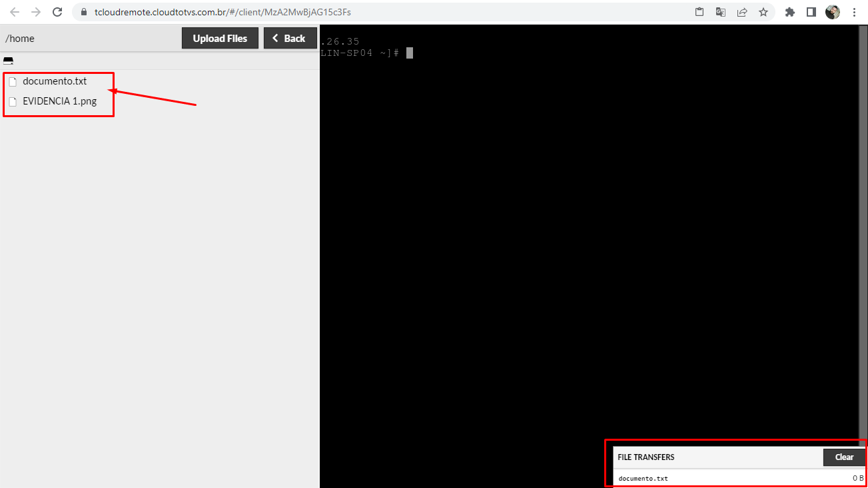Clear the file transfers list
The width and height of the screenshot is (868, 488).
tap(844, 457)
